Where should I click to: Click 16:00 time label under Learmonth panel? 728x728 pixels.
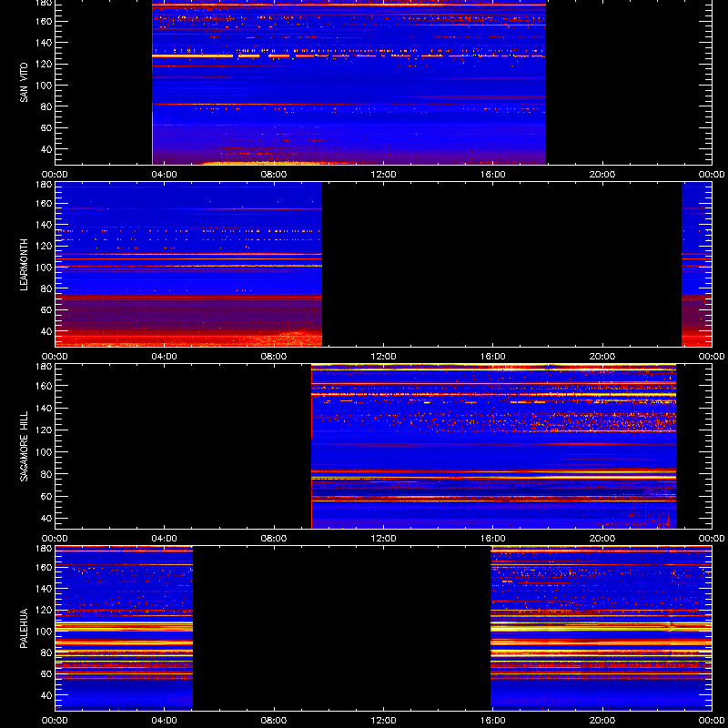[x=492, y=357]
